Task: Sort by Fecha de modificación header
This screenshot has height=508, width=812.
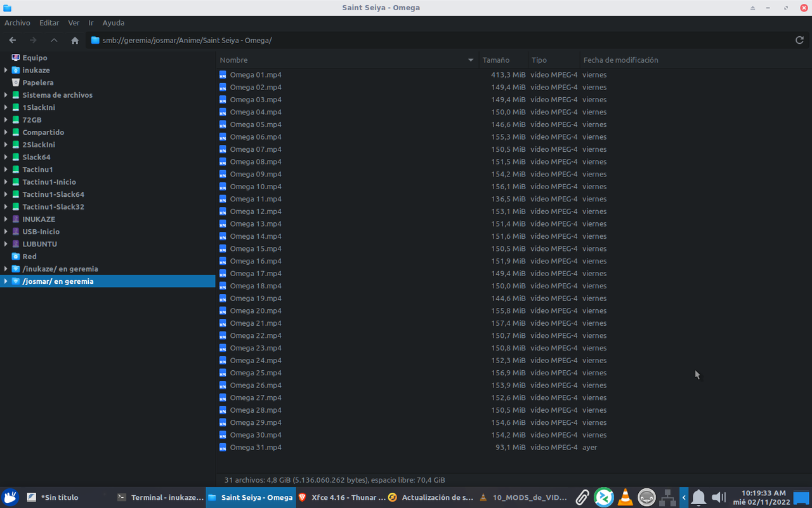Action: (695, 60)
